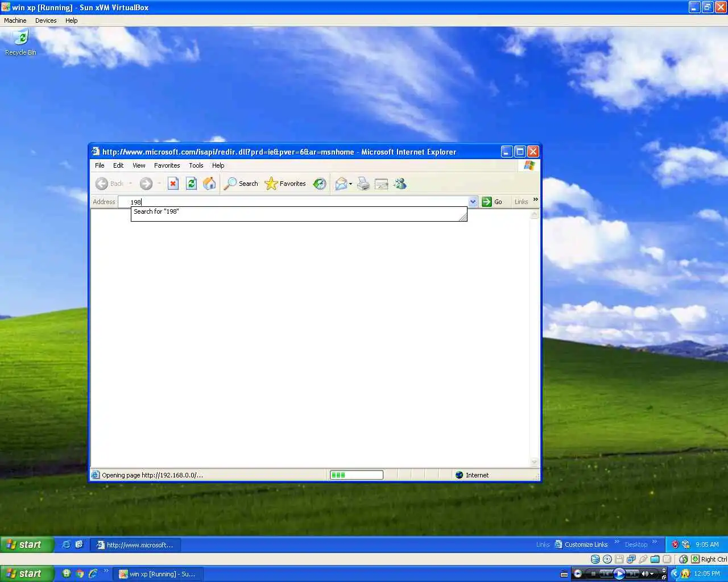Open the Edit menu in Internet Explorer
This screenshot has width=728, height=582.
[x=118, y=165]
